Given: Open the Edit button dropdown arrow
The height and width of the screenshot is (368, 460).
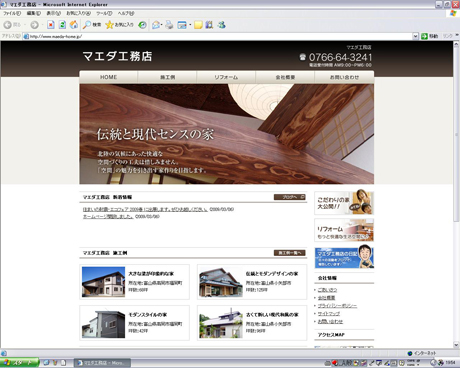Looking at the screenshot, I should 190,25.
